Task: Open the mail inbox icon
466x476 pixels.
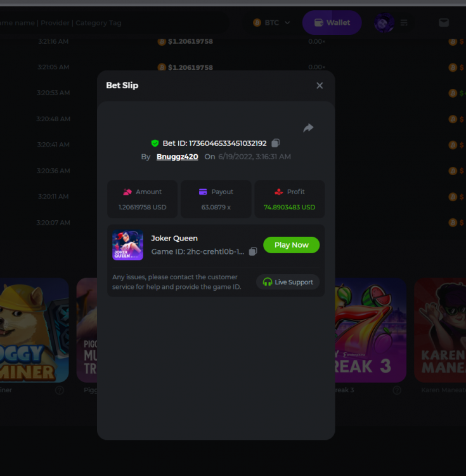Action: (444, 23)
